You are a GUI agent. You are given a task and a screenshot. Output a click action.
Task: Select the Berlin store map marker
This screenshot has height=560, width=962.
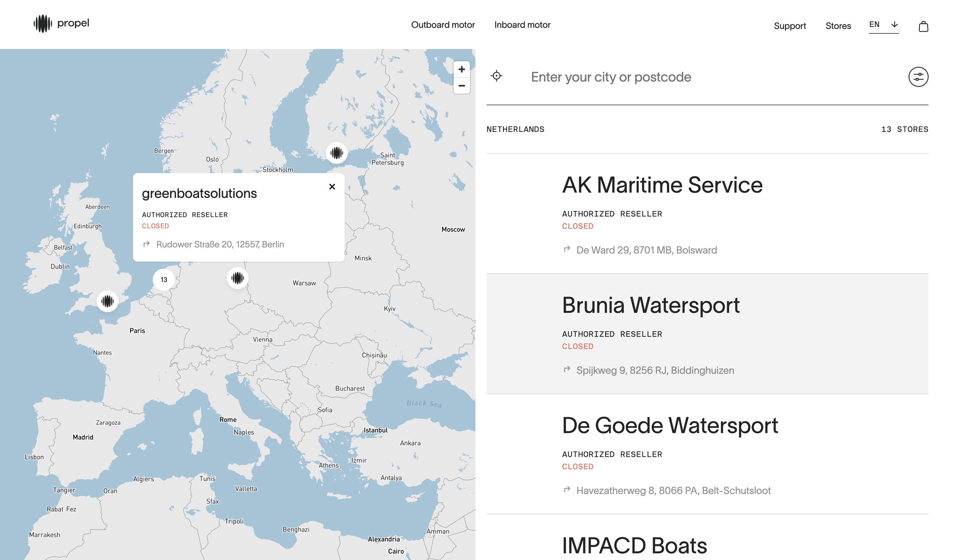[x=237, y=278]
